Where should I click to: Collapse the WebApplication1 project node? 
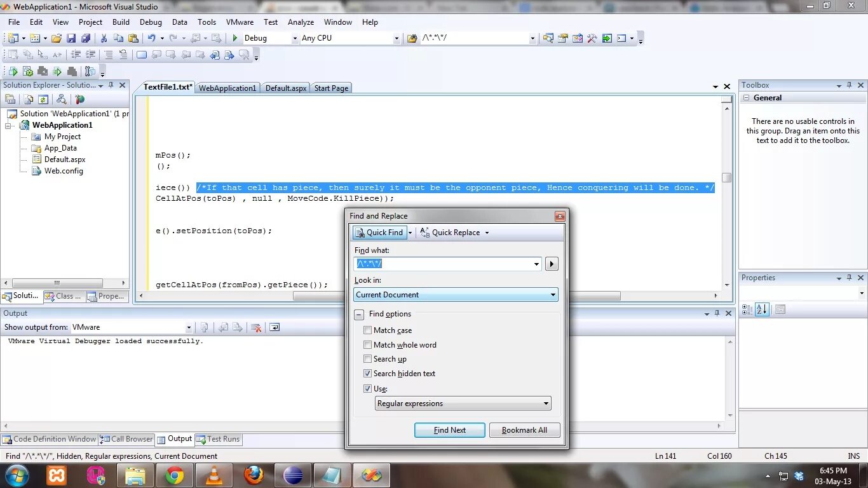coord(8,125)
